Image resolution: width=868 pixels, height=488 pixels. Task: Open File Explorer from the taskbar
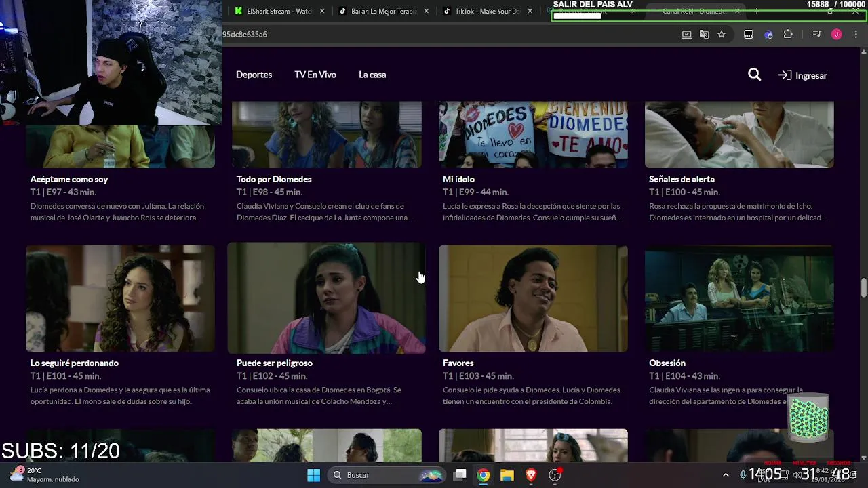[507, 475]
